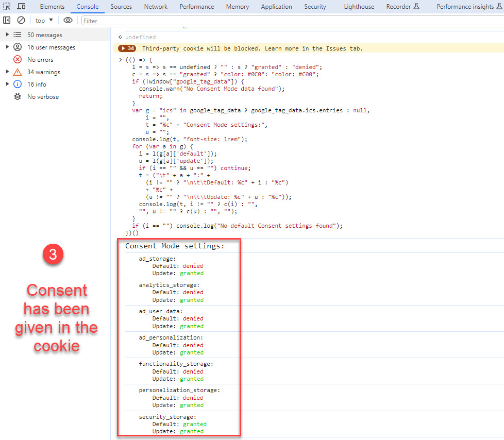
Task: Hide the console sidebar
Action: tap(7, 20)
